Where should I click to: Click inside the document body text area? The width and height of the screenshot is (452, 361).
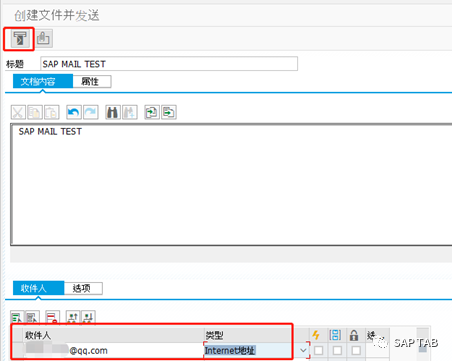click(x=231, y=185)
